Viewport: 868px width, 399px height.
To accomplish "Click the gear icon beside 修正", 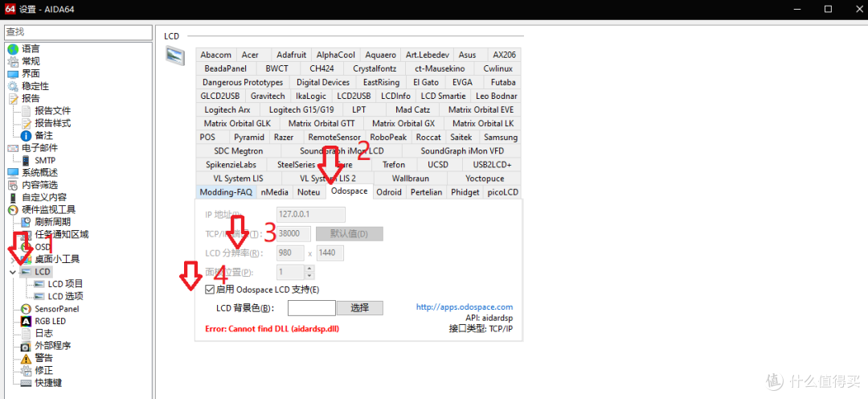I will (x=26, y=370).
